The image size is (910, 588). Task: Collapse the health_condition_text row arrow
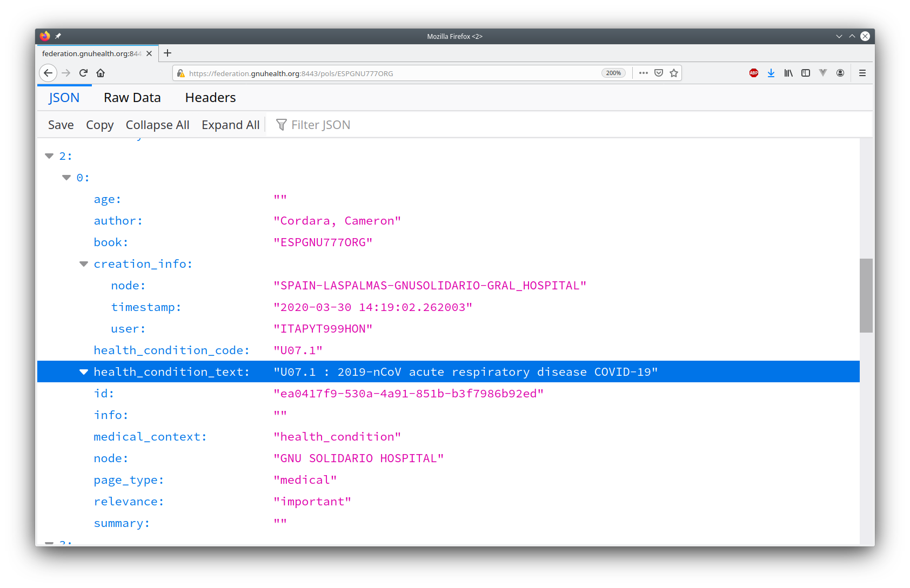click(x=84, y=372)
